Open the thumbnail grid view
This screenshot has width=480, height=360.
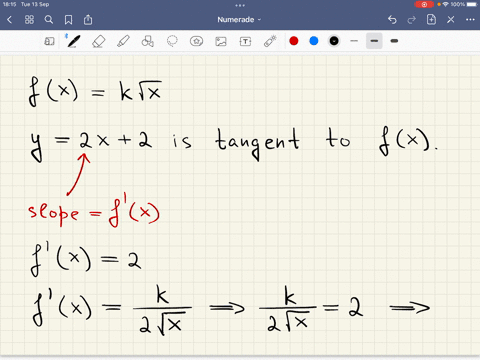point(29,20)
